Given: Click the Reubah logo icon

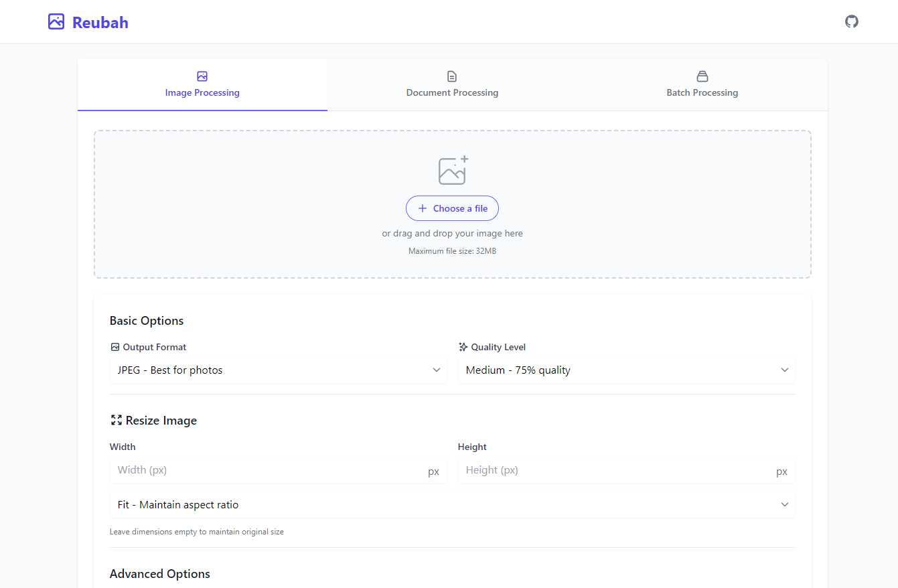Looking at the screenshot, I should [x=56, y=21].
